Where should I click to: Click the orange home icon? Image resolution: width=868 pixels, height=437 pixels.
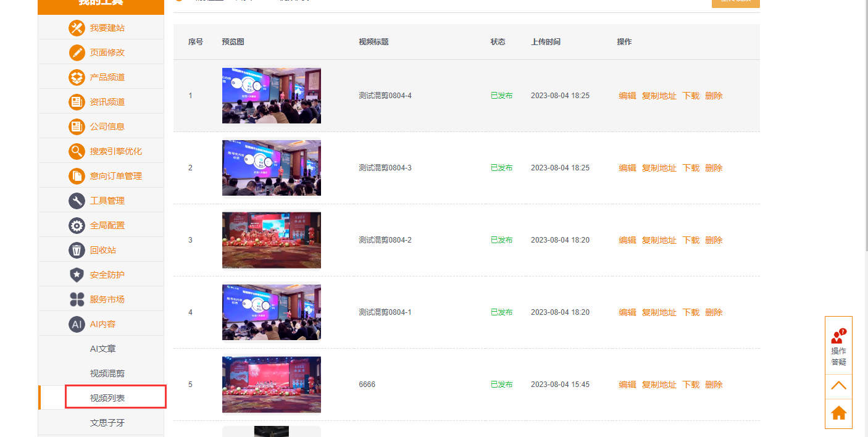tap(838, 413)
